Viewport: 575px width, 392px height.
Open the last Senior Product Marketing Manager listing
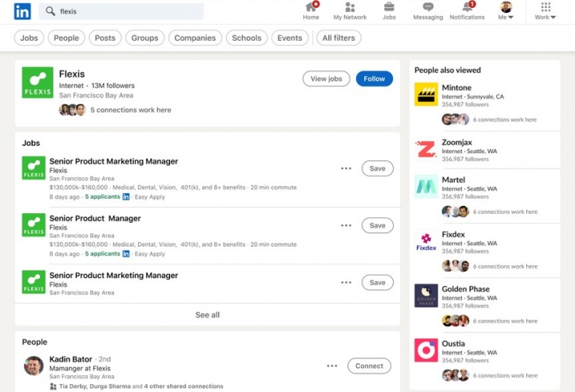tap(113, 275)
